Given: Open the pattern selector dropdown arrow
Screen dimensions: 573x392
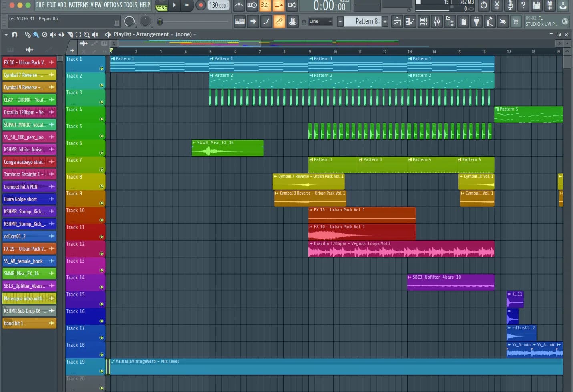Looking at the screenshot, I should [340, 21].
